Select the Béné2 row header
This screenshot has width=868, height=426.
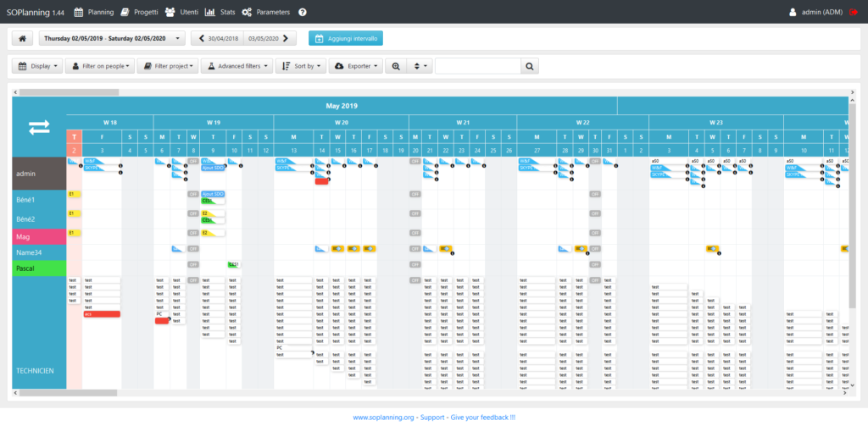pyautogui.click(x=39, y=219)
